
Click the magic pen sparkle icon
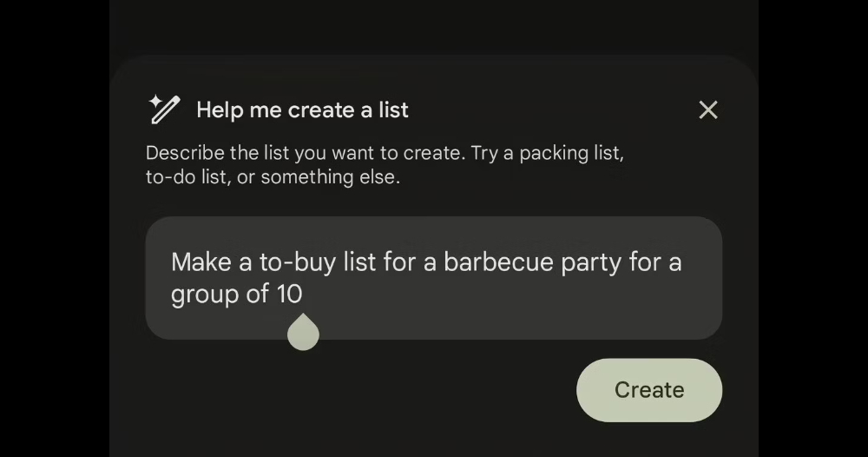[x=164, y=109]
